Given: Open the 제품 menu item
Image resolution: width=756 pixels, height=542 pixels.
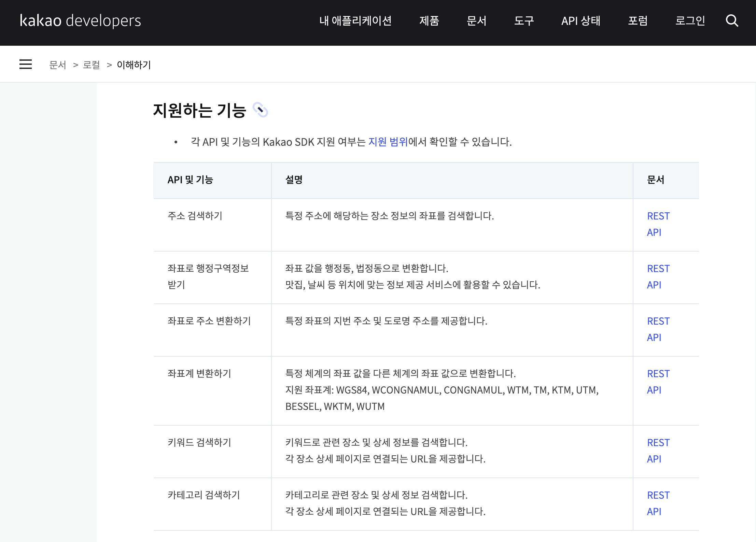Looking at the screenshot, I should pos(429,21).
